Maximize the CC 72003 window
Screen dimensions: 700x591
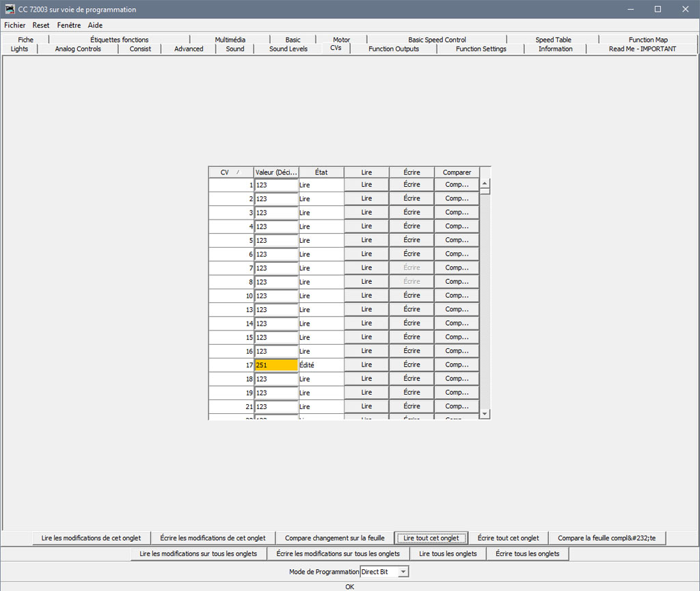[x=658, y=9]
